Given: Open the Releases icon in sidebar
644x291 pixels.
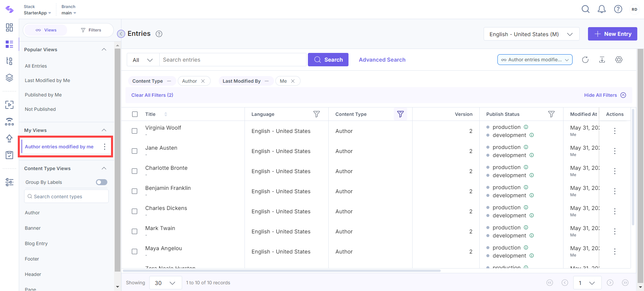Looking at the screenshot, I should (9, 122).
